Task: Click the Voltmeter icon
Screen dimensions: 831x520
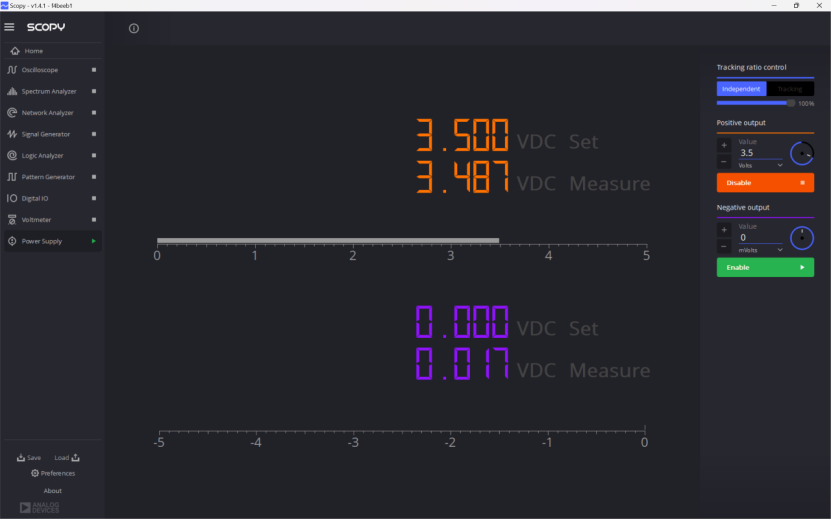Action: coord(12,219)
